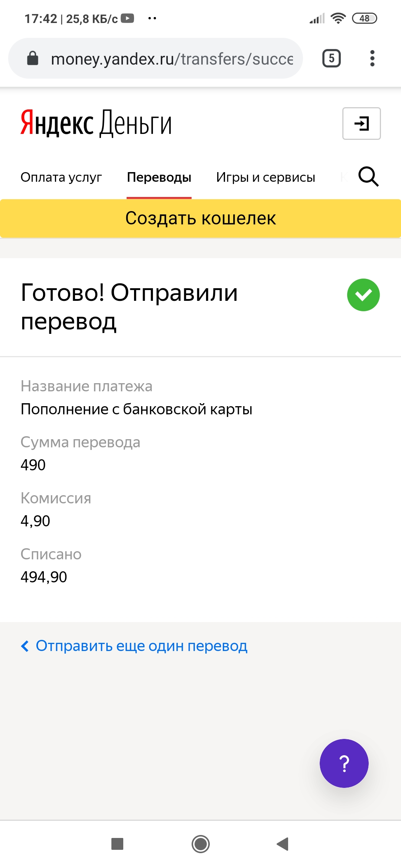Click Отправить еще один перевод link
The image size is (401, 868).
coord(141,646)
